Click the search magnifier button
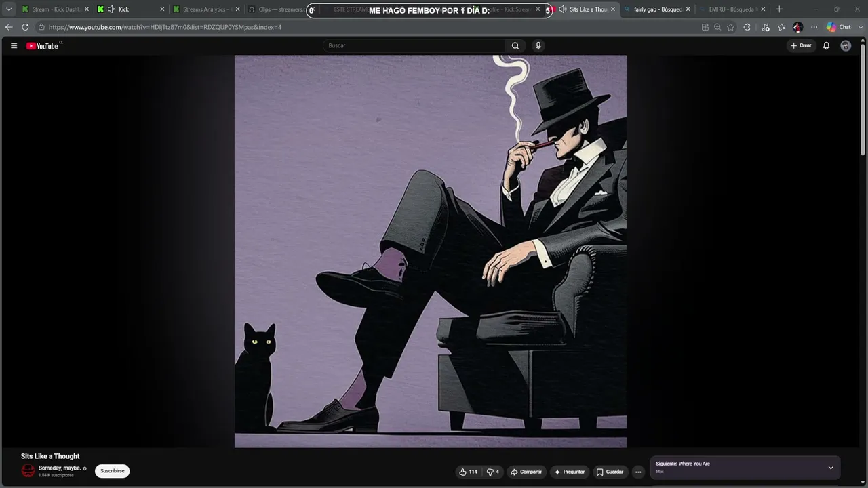The width and height of the screenshot is (868, 488). 515,45
